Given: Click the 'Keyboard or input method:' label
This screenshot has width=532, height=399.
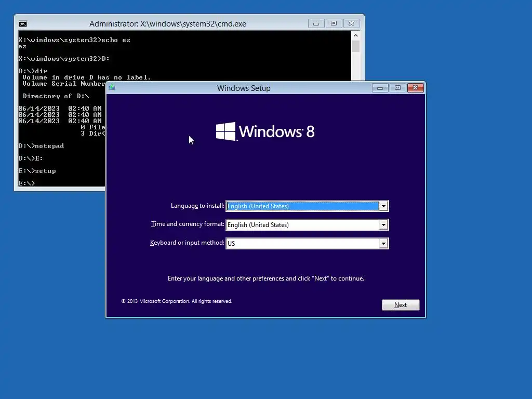Looking at the screenshot, I should (x=187, y=243).
